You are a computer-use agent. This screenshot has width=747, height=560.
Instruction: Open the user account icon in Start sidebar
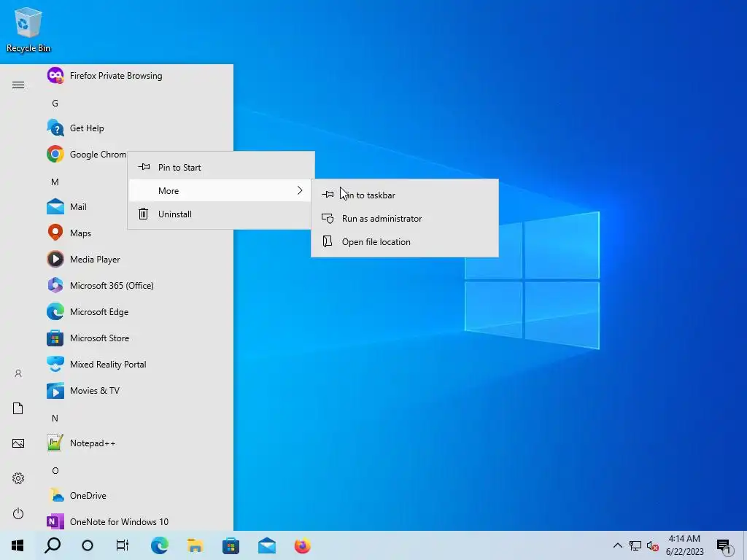point(18,373)
